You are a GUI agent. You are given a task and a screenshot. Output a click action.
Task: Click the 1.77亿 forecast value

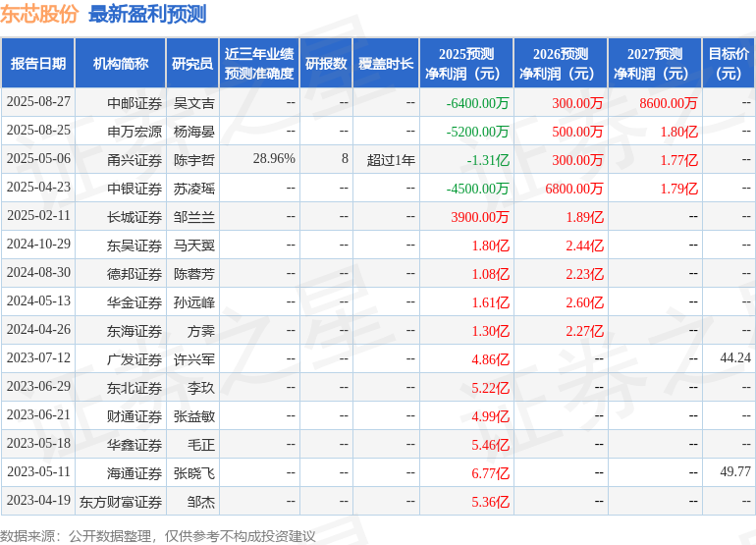(678, 160)
